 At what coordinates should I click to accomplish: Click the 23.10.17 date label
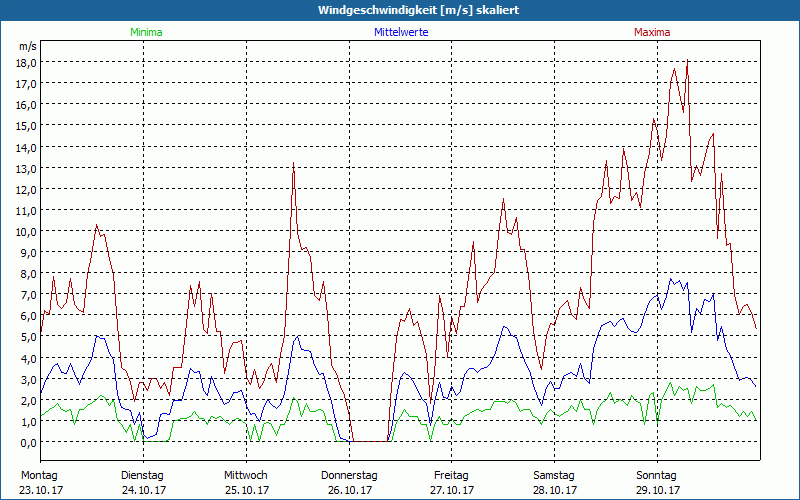[x=41, y=490]
